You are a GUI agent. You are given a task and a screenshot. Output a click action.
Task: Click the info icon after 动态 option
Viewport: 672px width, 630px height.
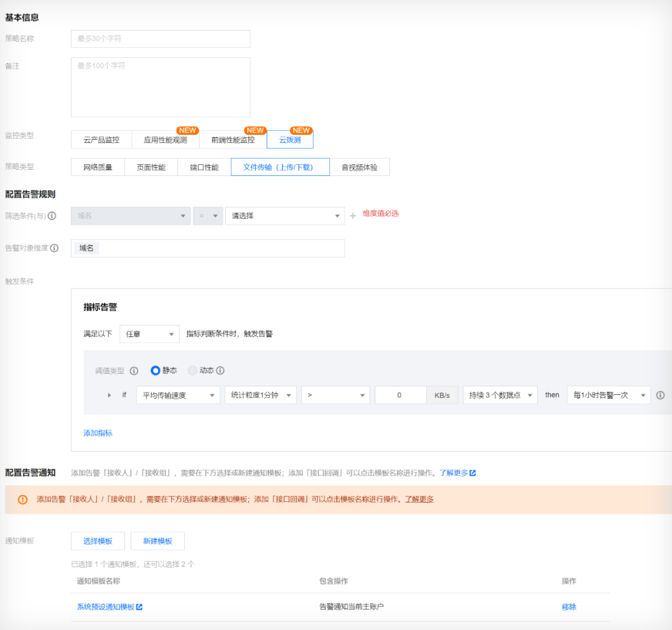(x=220, y=370)
